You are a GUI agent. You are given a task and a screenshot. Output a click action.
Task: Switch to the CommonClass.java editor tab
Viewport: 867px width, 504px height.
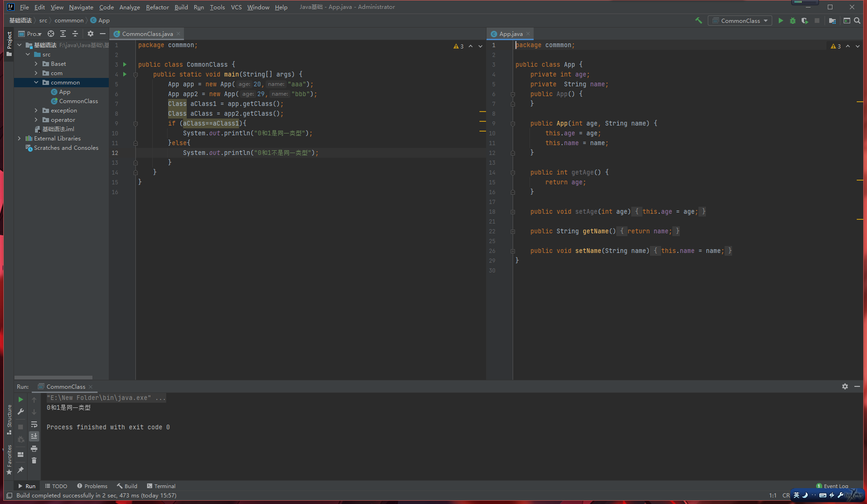coord(147,34)
